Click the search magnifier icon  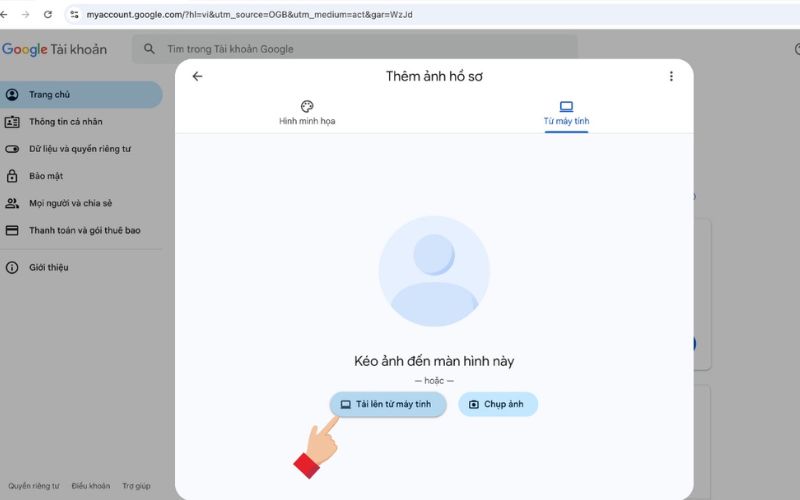[150, 49]
